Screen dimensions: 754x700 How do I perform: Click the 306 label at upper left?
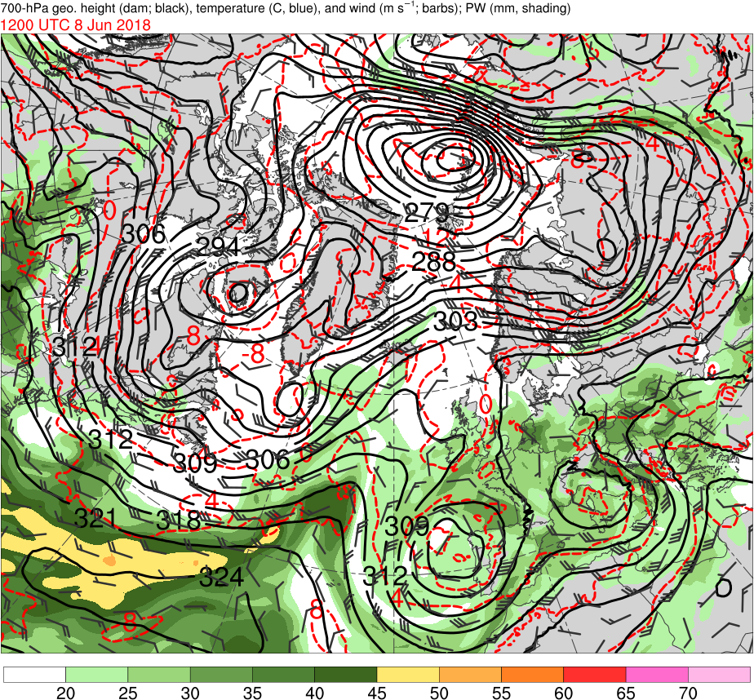(x=144, y=235)
